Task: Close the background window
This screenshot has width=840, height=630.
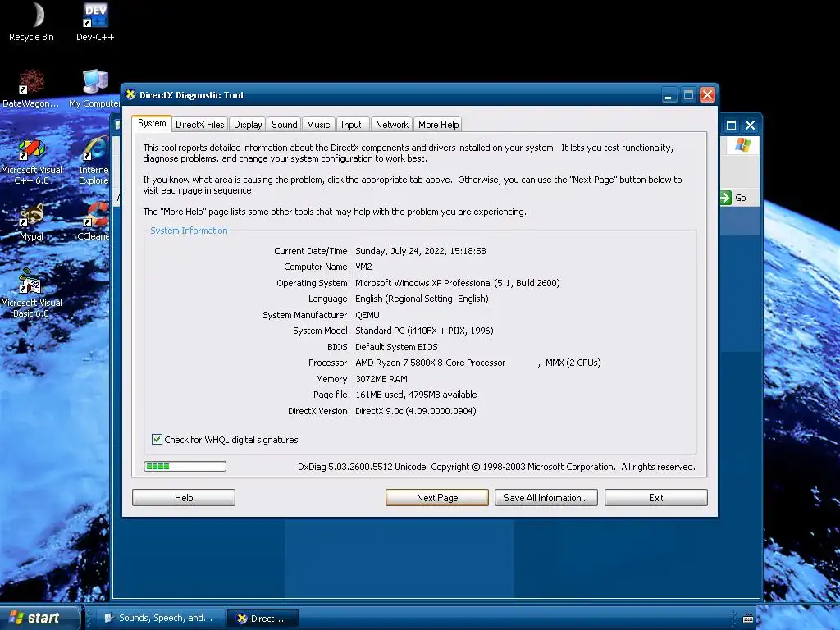Action: (x=750, y=126)
